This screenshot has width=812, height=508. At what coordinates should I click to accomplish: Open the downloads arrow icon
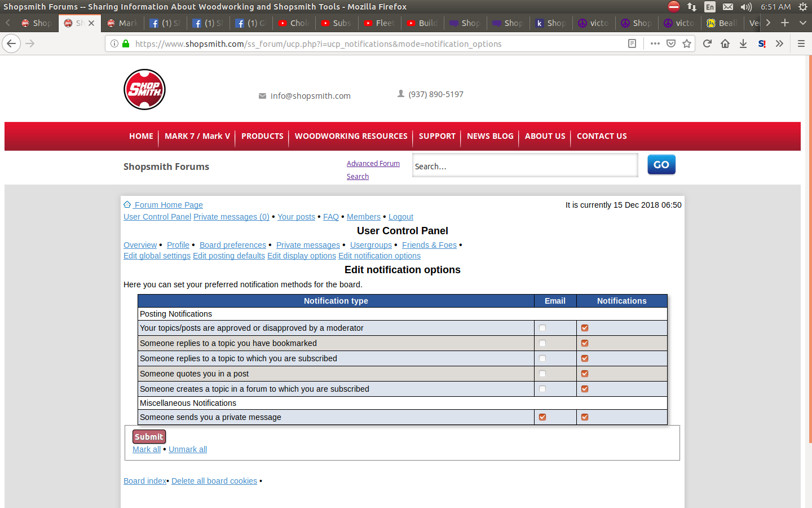(743, 43)
